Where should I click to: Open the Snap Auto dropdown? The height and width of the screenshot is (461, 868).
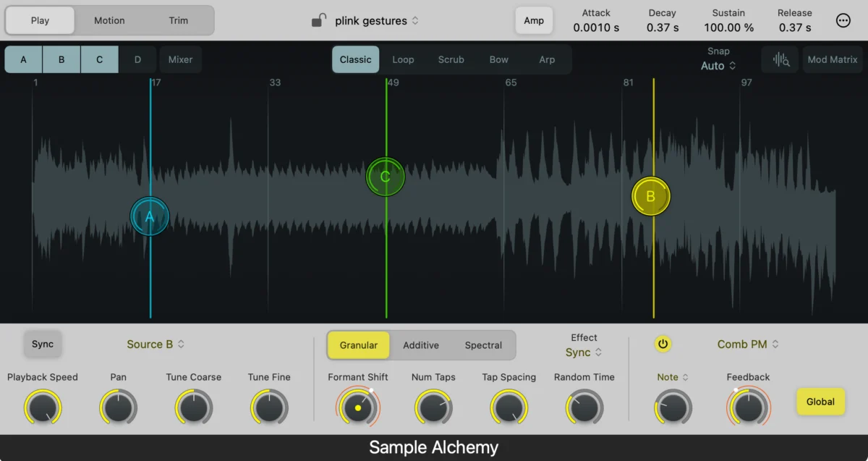tap(718, 66)
